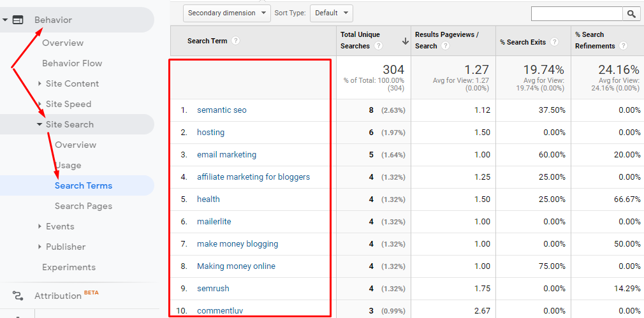
Task: Open the Behavior Flow report
Action: click(x=72, y=63)
